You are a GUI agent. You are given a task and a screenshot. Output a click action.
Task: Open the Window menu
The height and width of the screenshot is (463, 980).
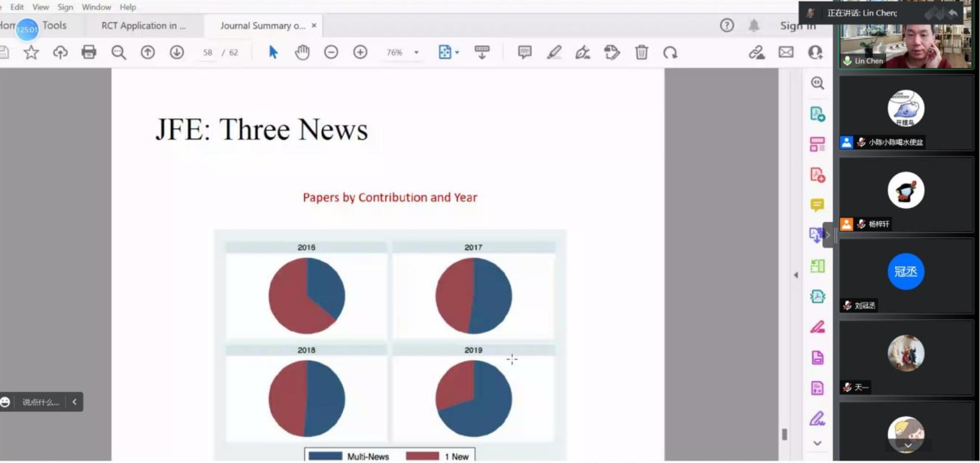coord(96,7)
